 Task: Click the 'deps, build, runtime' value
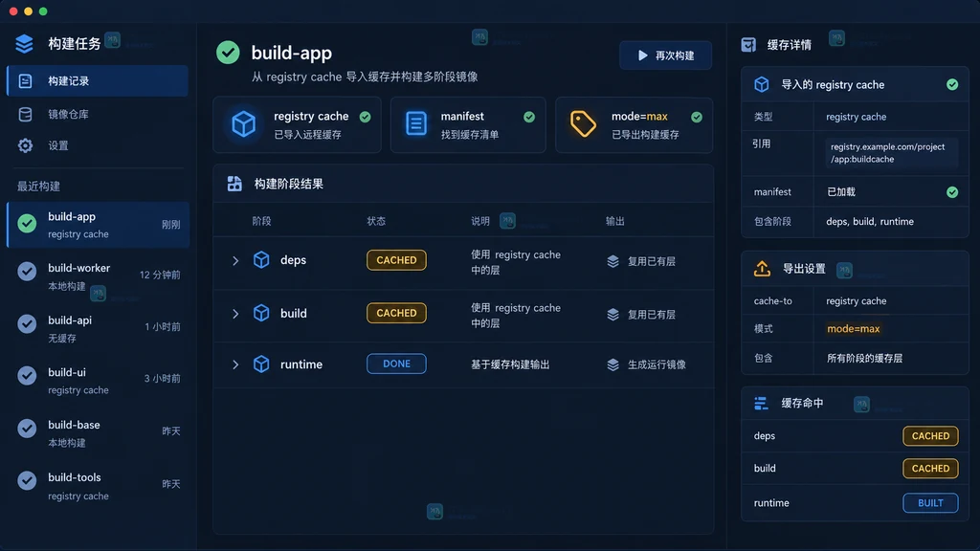click(869, 222)
